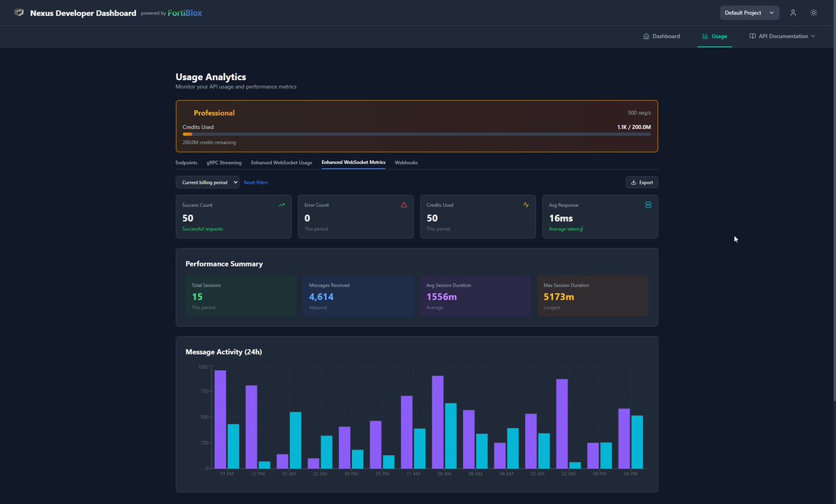Screen dimensions: 836x504
Task: Click the green trend arrow on Success Count card
Action: 282,204
